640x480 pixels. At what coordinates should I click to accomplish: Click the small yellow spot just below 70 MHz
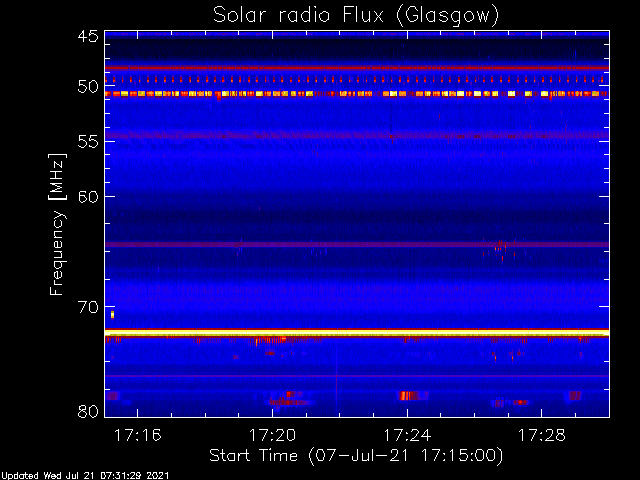point(113,314)
